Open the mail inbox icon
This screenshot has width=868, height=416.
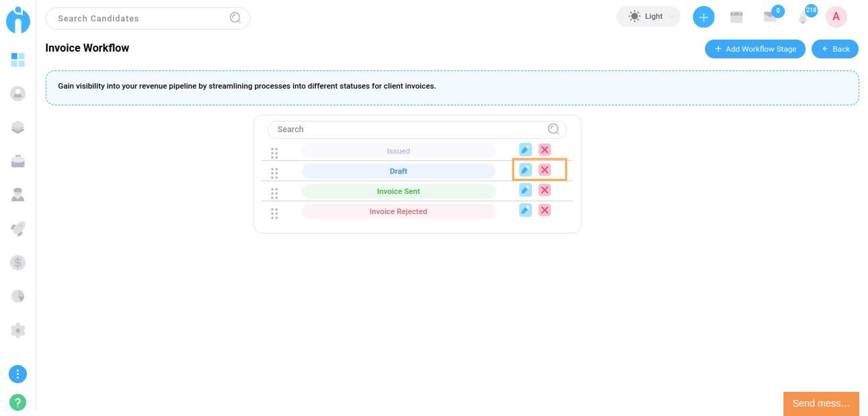click(x=769, y=17)
